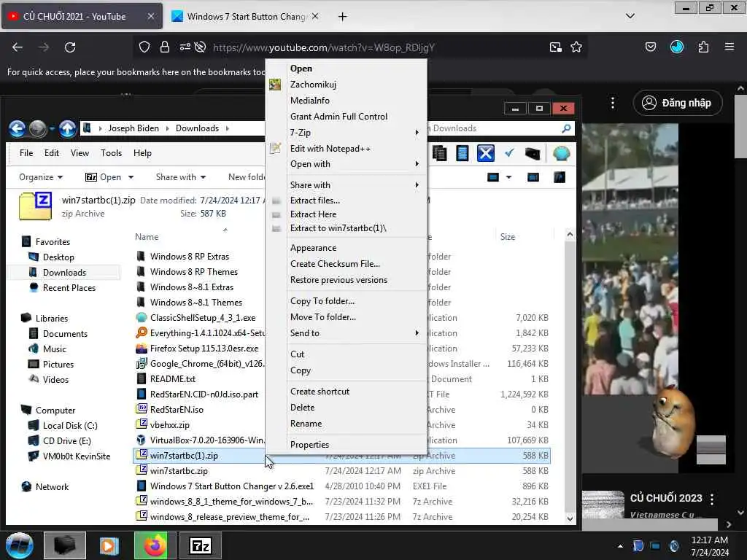Viewport: 747px width, 560px height.
Task: Click the Explorer Up one level arrow
Action: (x=67, y=128)
